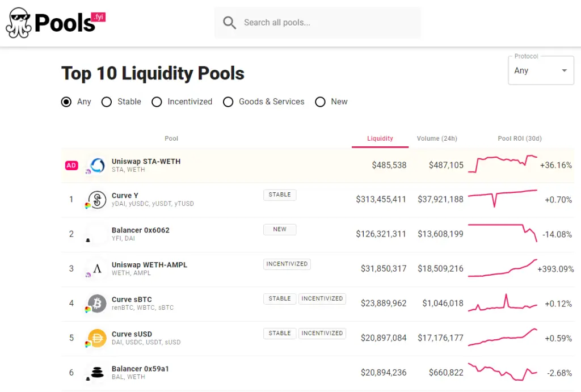The image size is (581, 392).
Task: Click volume value $18,509,216
Action: coord(440,269)
